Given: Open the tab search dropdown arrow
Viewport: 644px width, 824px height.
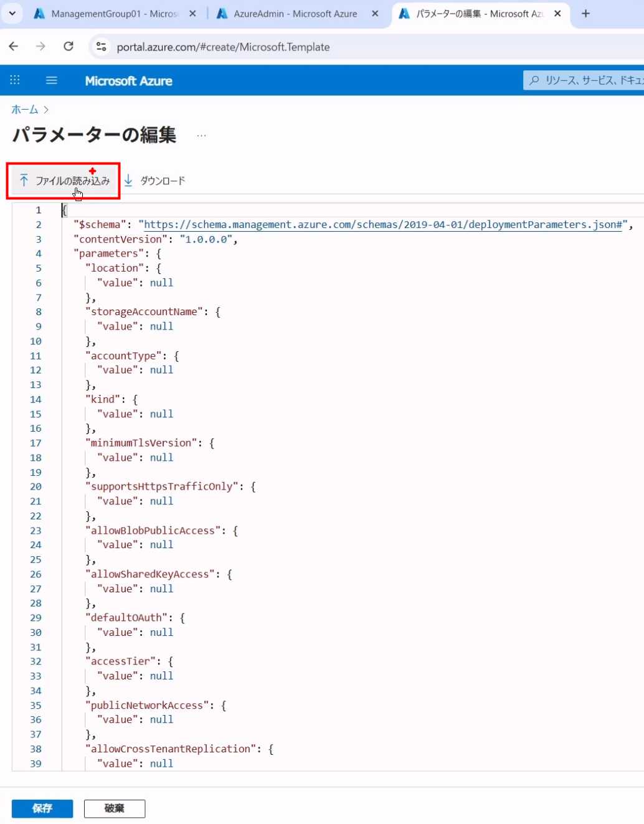Looking at the screenshot, I should pyautogui.click(x=12, y=14).
